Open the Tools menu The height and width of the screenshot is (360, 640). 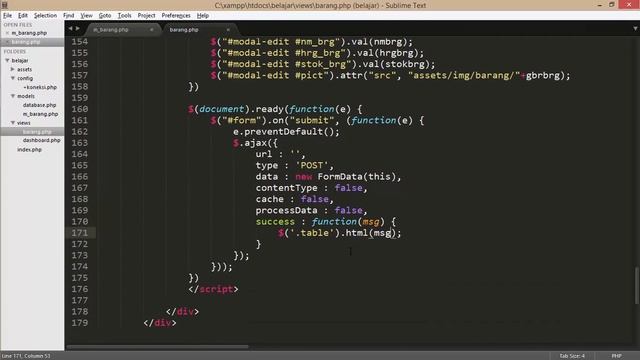tap(124, 16)
